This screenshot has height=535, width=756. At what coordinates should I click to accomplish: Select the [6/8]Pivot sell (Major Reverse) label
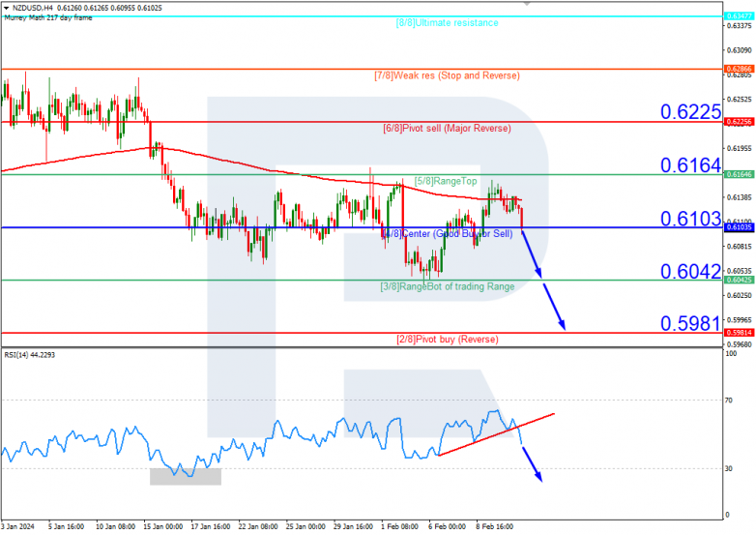447,129
